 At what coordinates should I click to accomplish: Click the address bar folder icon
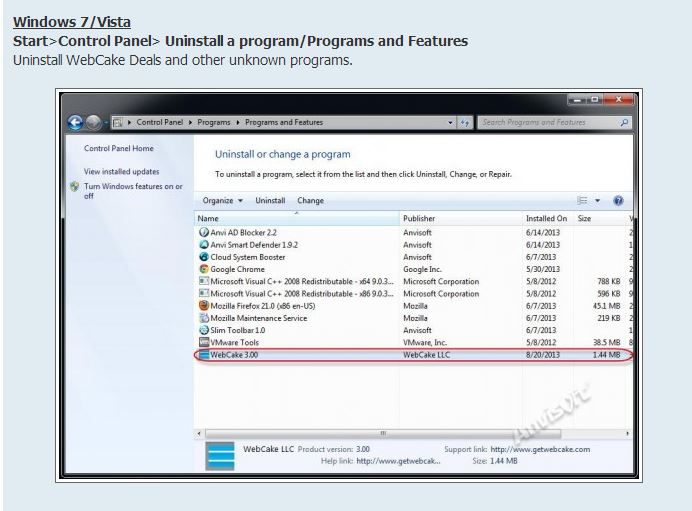[117, 123]
